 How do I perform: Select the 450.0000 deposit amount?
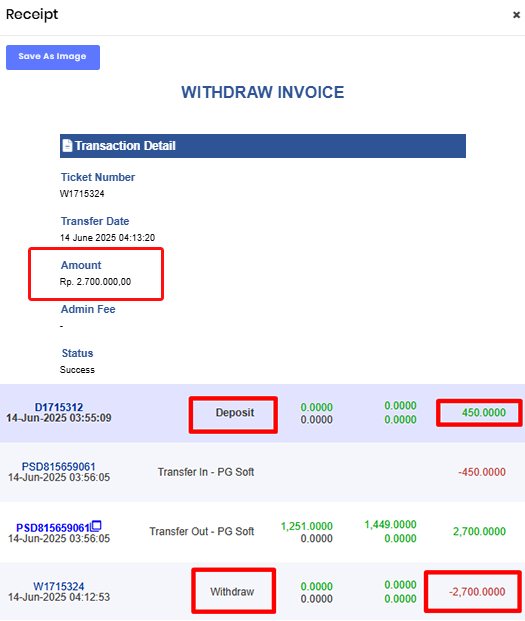[483, 413]
